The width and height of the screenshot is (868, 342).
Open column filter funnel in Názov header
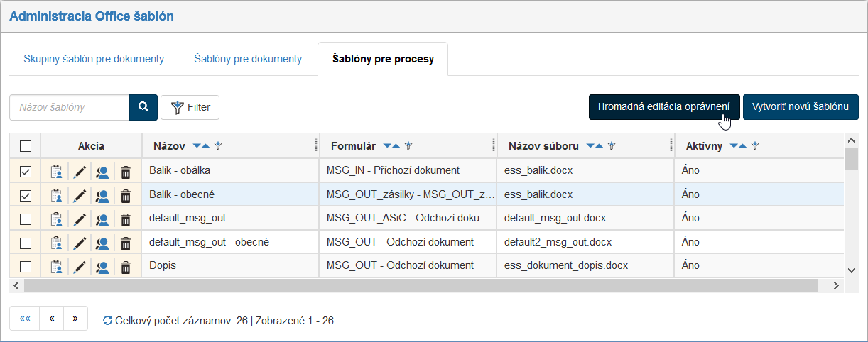point(219,146)
